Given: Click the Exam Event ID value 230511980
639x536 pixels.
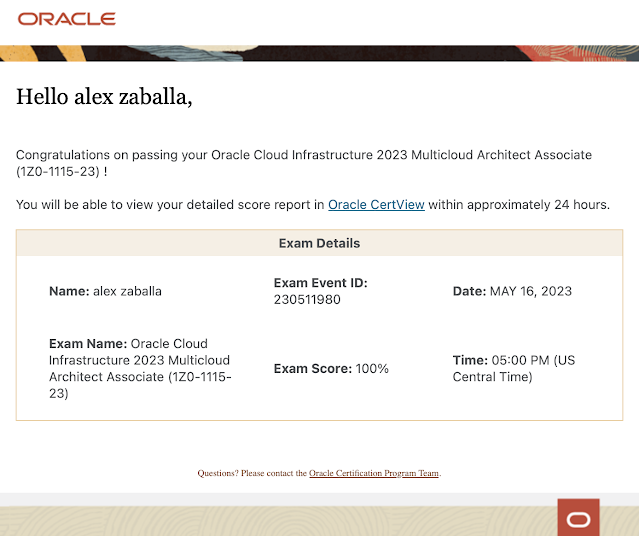Looking at the screenshot, I should pos(307,300).
